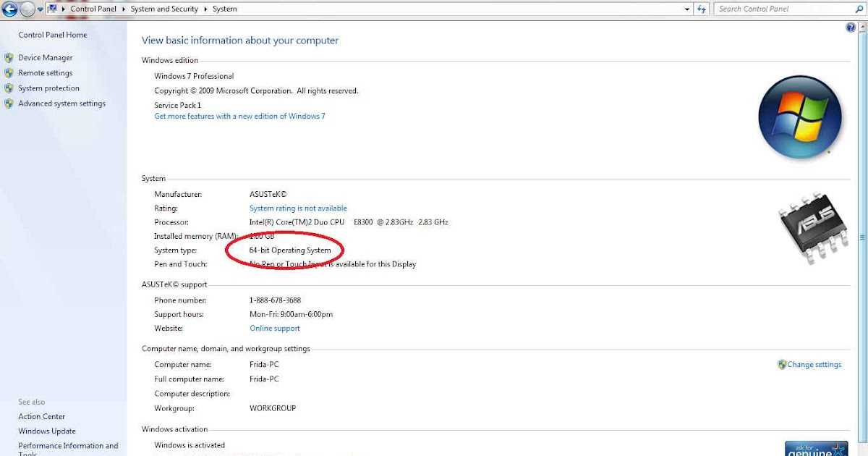Click shield icon beside Change settings
The width and height of the screenshot is (868, 456).
(x=782, y=365)
